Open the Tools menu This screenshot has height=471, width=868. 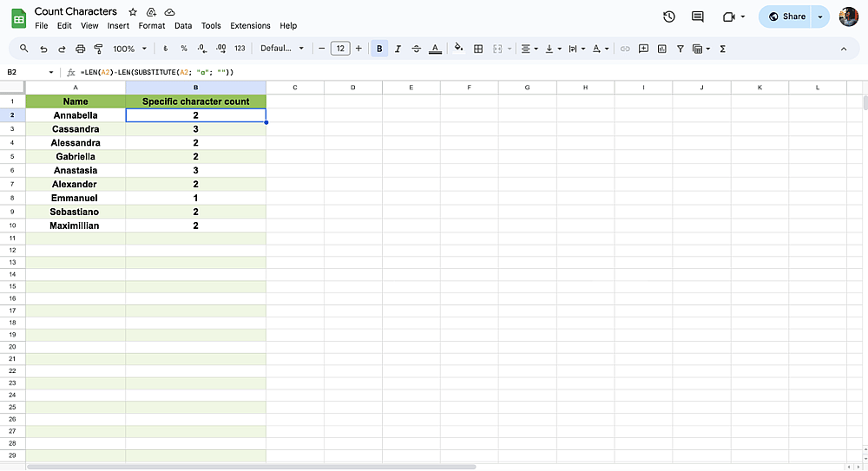coord(211,25)
